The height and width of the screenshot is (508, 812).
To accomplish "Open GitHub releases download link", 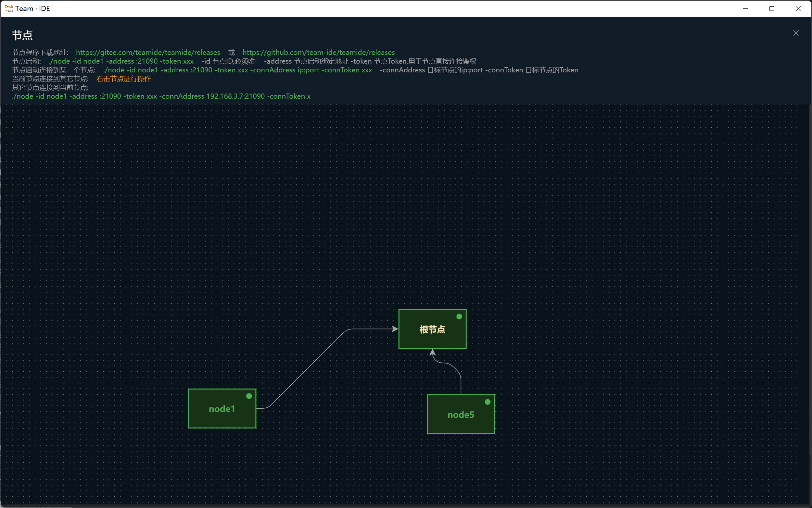I will tap(319, 53).
